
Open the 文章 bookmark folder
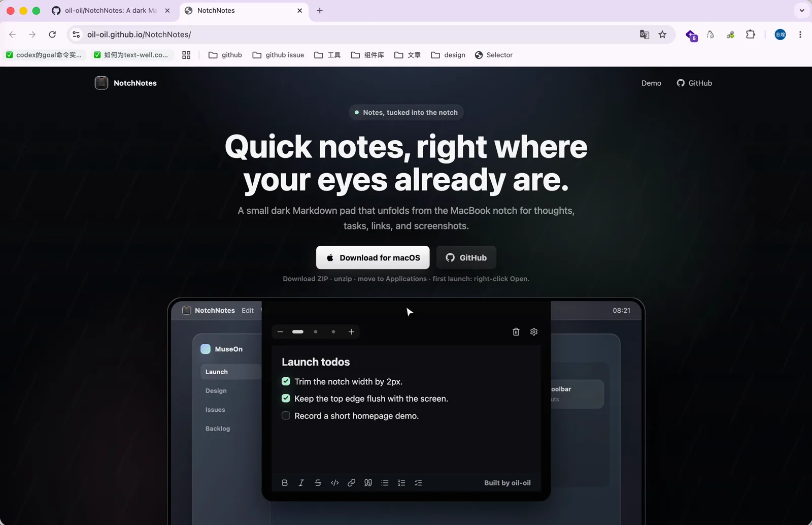408,55
